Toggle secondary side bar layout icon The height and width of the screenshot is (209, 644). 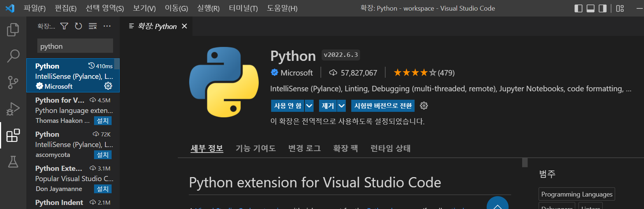coord(603,8)
